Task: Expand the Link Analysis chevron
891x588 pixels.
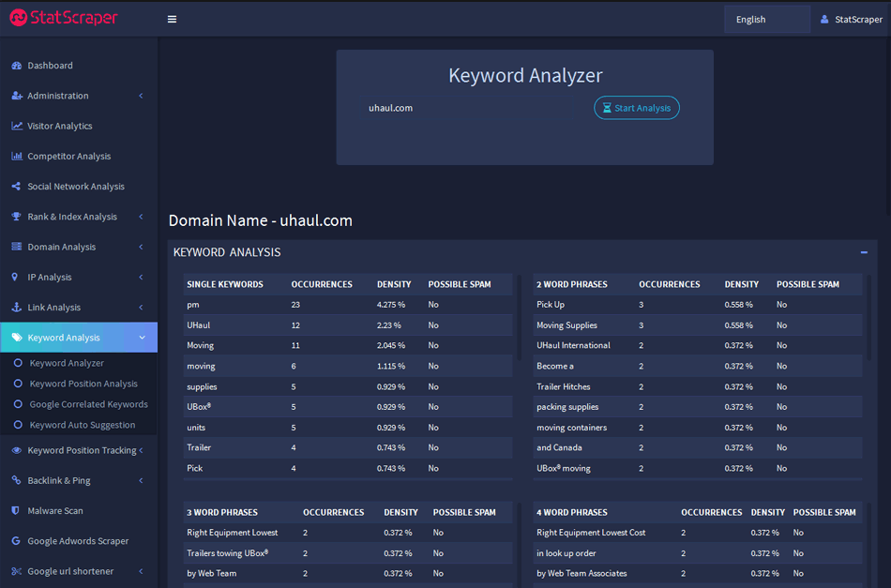Action: tap(141, 307)
